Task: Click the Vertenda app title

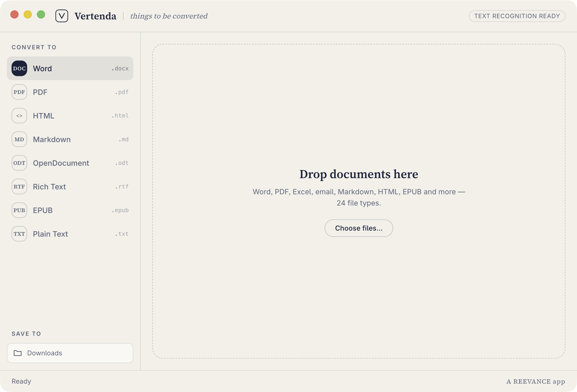Action: tap(95, 16)
